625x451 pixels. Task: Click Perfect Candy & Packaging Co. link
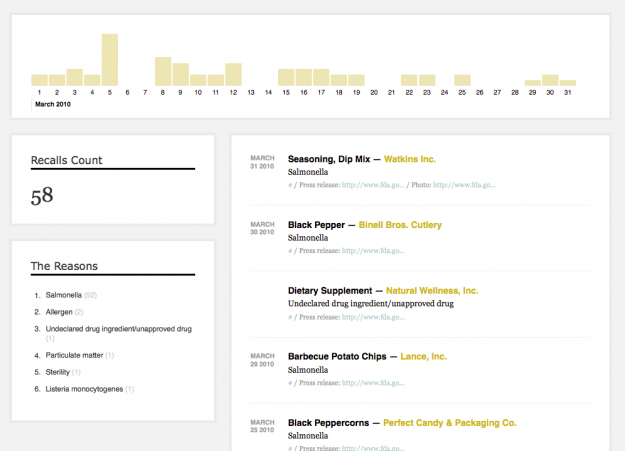pos(450,423)
